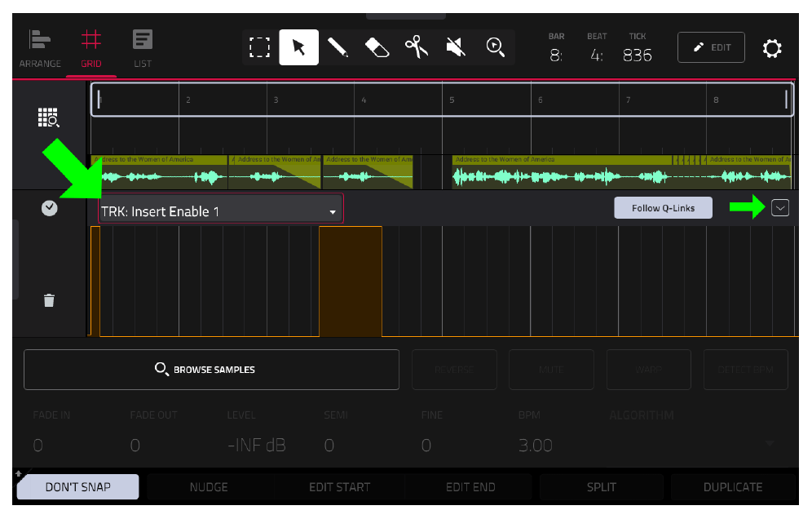Image resolution: width=812 pixels, height=519 pixels.
Task: Collapse the automation lane chevron
Action: pyautogui.click(x=780, y=208)
